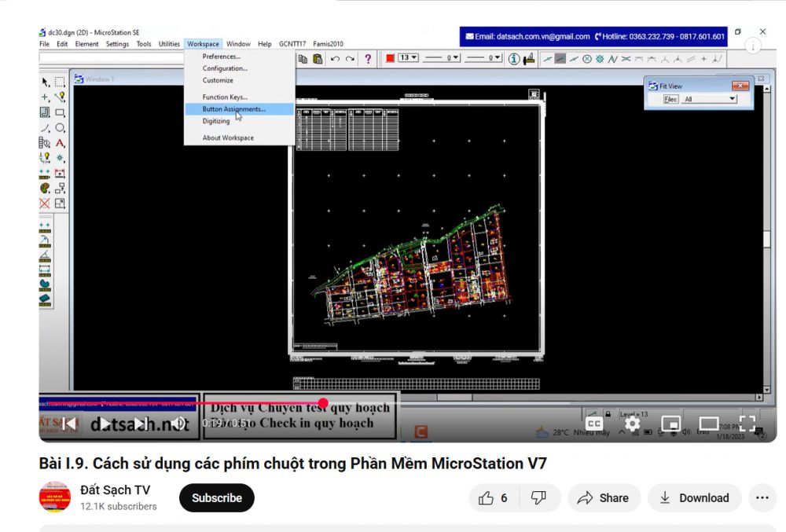The width and height of the screenshot is (786, 532).
Task: Click the Download button
Action: pyautogui.click(x=694, y=498)
